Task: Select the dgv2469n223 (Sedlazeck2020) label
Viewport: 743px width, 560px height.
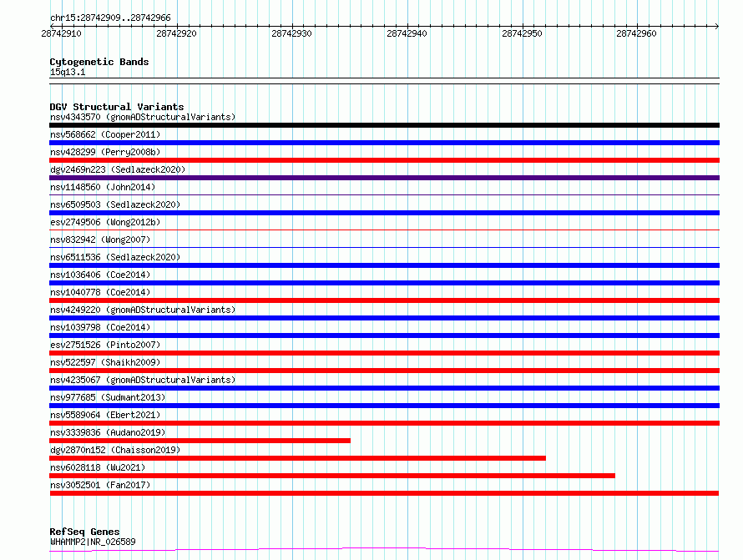Action: click(118, 169)
